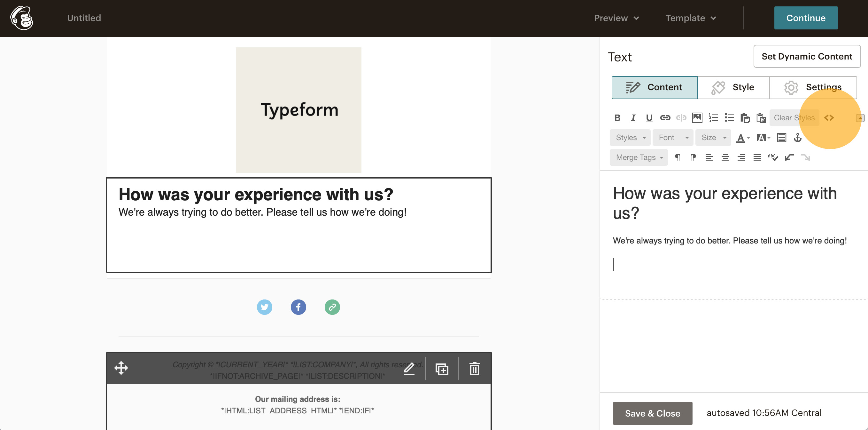Edit footer block with pencil icon
The image size is (868, 430).
pos(409,369)
